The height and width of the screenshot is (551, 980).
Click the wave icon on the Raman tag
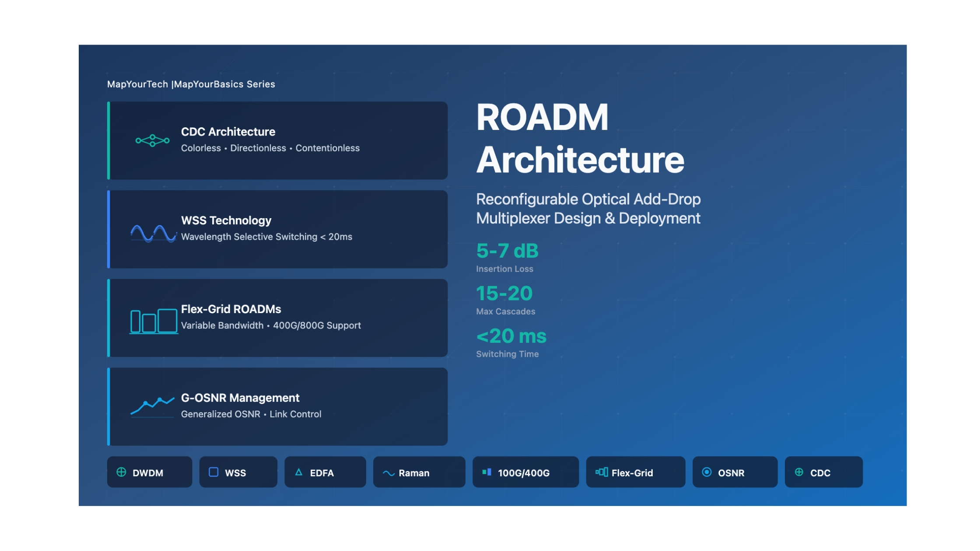(x=388, y=473)
